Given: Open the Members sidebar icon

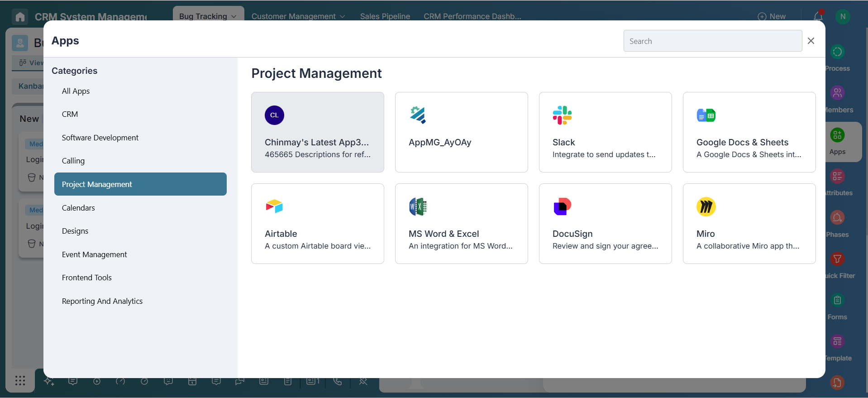Looking at the screenshot, I should pyautogui.click(x=837, y=93).
